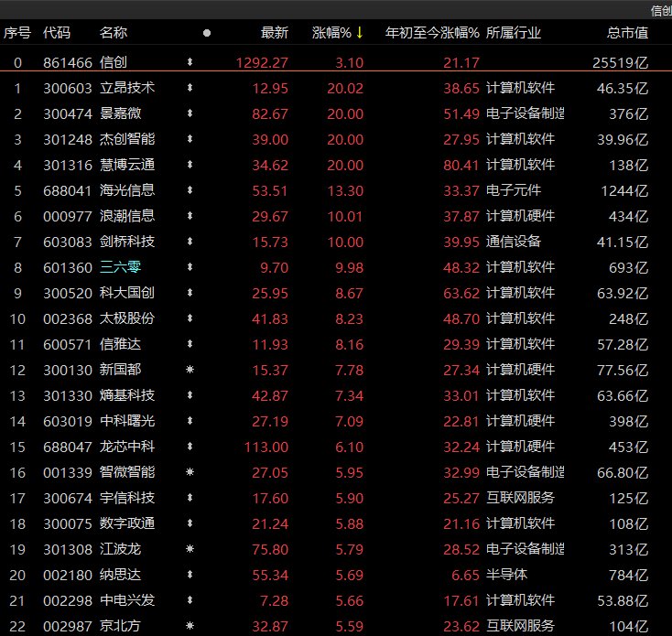Click the latest price 27.19
Screen dimensions: 672x636
pos(270,422)
